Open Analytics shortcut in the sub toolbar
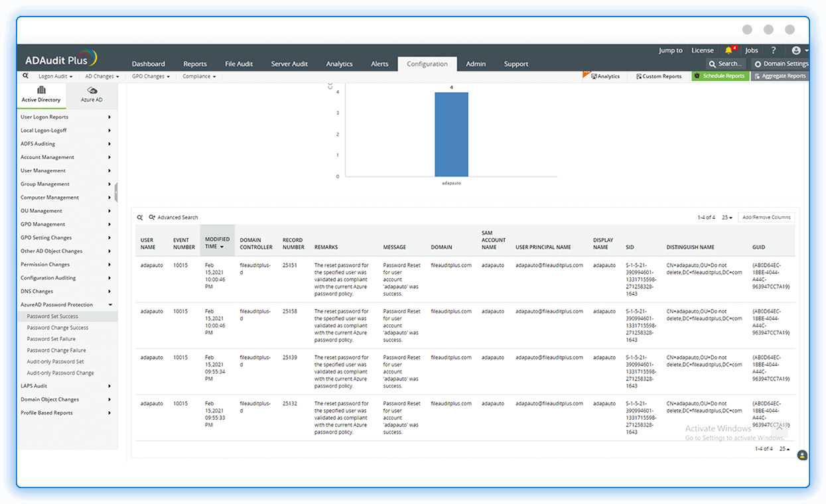 (x=605, y=76)
